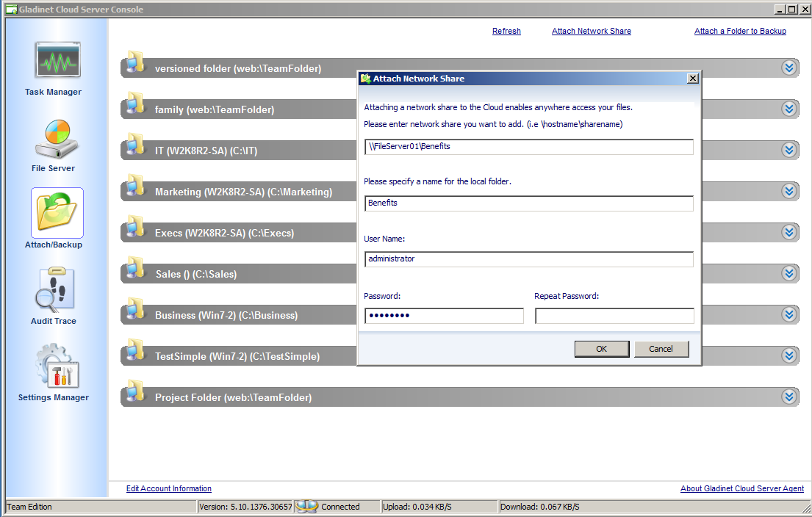
Task: Close the Attach Network Share dialog
Action: [x=692, y=78]
